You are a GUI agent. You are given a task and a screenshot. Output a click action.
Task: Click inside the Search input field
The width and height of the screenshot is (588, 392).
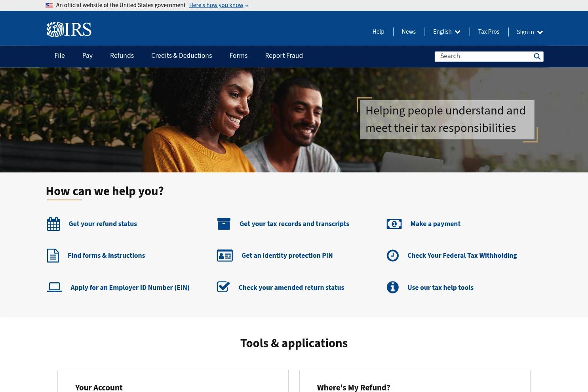[x=483, y=56]
